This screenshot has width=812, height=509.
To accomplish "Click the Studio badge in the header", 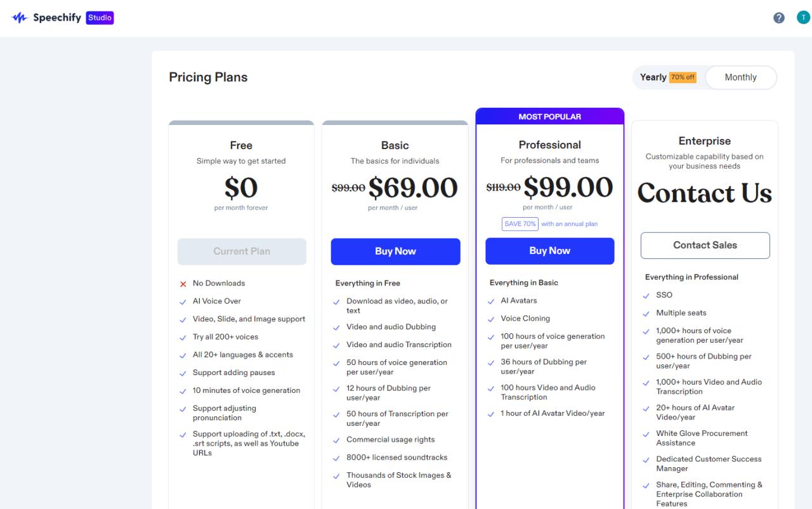I will [x=100, y=18].
